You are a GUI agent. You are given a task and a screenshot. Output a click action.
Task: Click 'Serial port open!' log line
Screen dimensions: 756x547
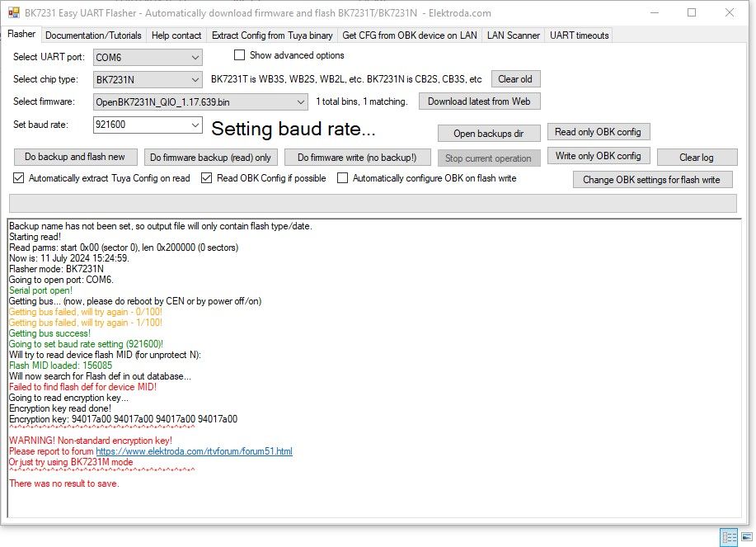pos(41,290)
